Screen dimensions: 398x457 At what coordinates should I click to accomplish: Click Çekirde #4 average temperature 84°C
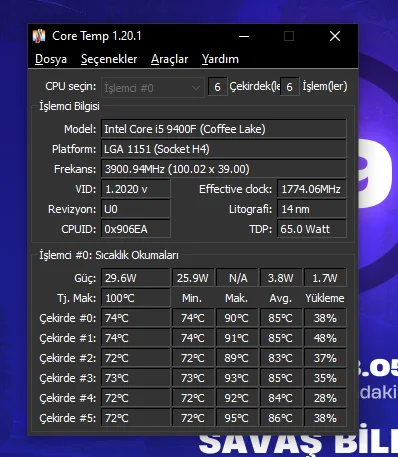281,398
